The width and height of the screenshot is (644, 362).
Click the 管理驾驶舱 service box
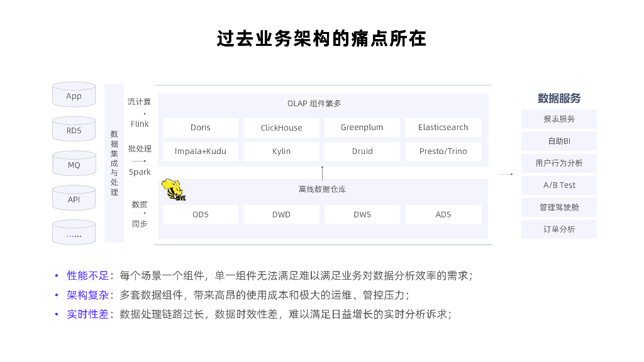point(559,207)
